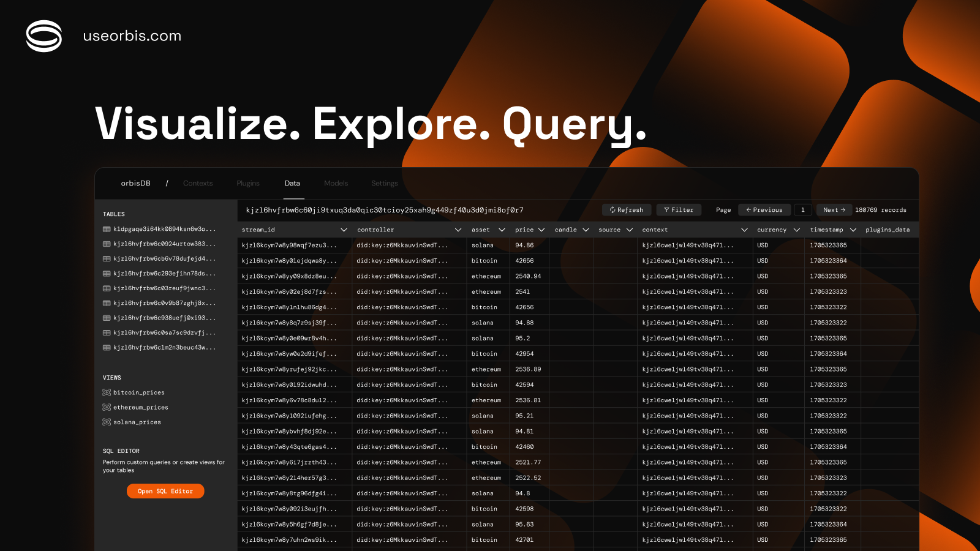This screenshot has height=551, width=980.
Task: Switch to the Models tab
Action: (x=336, y=183)
